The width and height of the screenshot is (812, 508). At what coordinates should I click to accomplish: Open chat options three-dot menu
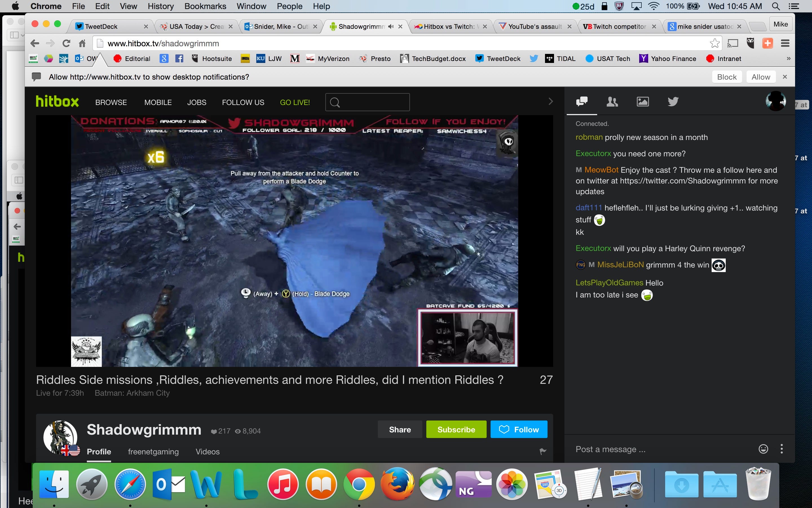(x=782, y=449)
